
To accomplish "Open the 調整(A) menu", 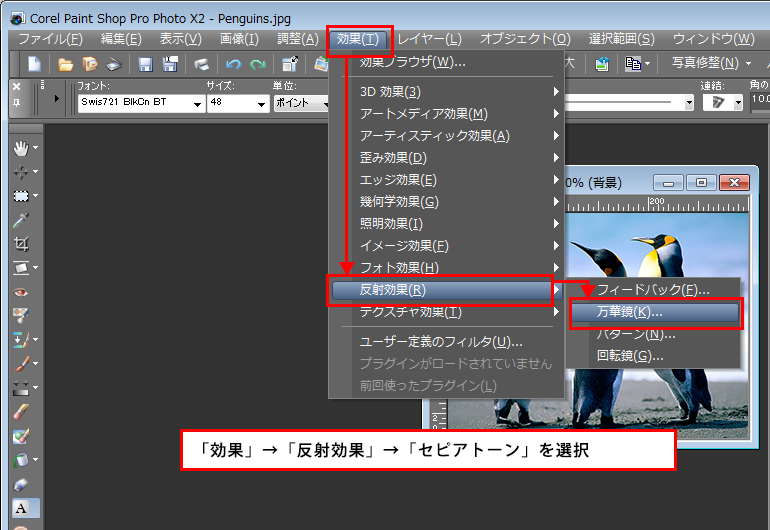I will (298, 39).
